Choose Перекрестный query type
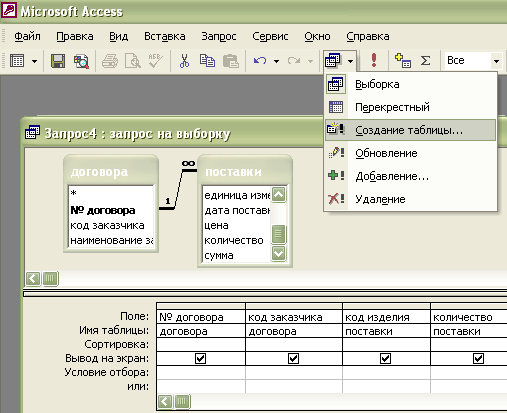 tap(410, 107)
